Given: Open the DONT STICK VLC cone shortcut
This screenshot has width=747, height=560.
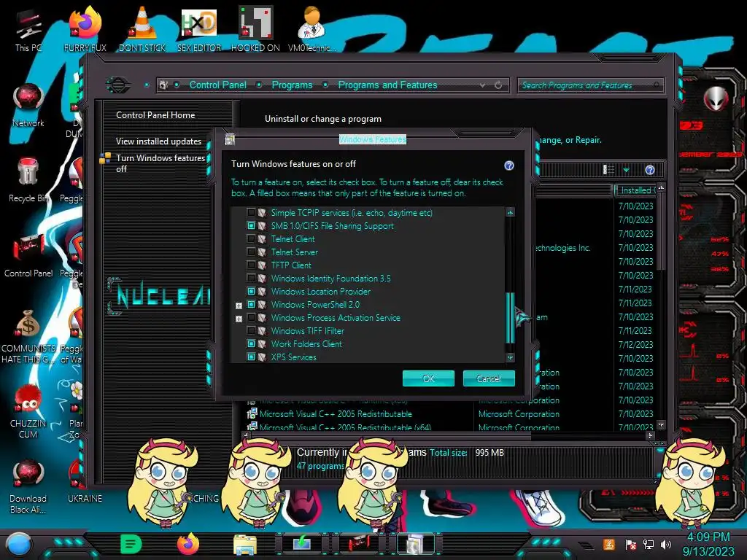Looking at the screenshot, I should [142, 29].
